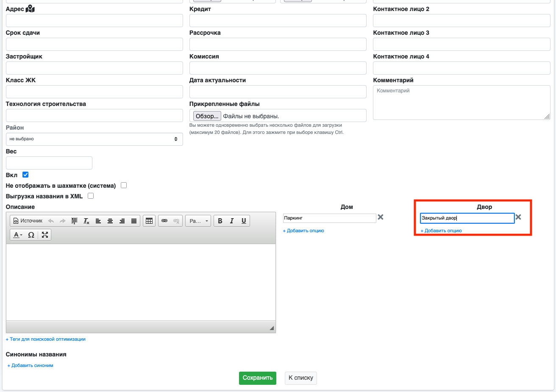Toggle underline formatting
Image resolution: width=556 pixels, height=392 pixels.
tap(244, 221)
